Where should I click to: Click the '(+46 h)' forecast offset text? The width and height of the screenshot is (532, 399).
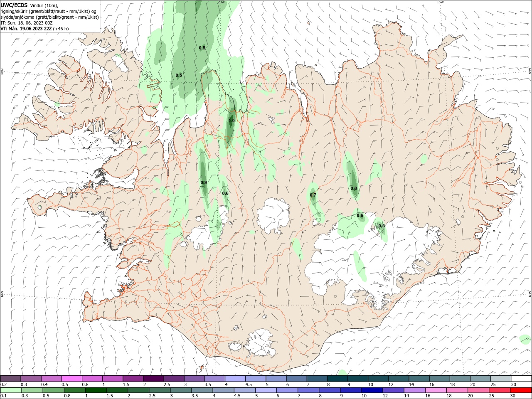(x=61, y=29)
